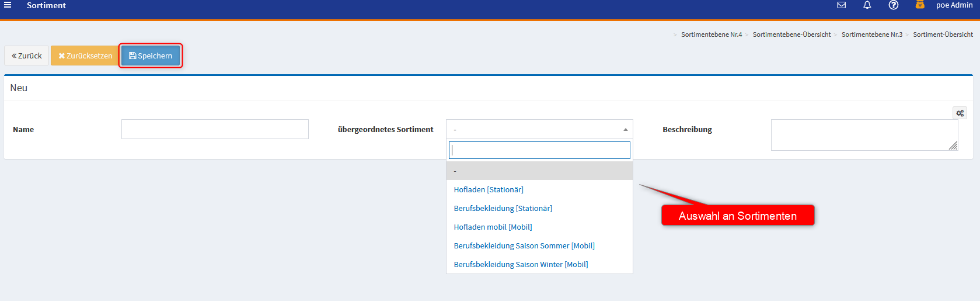Select Berufsbekleidung Saison Sommer [Mobil]
The image size is (980, 301).
point(524,245)
